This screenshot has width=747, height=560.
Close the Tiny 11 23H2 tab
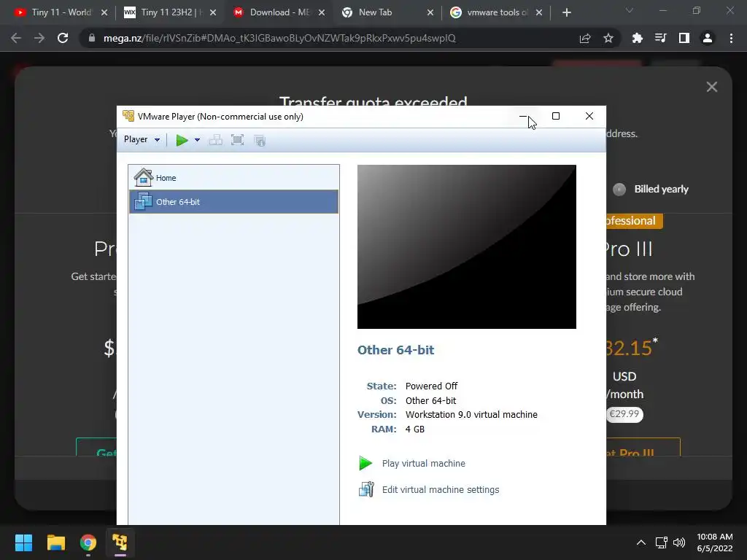213,12
